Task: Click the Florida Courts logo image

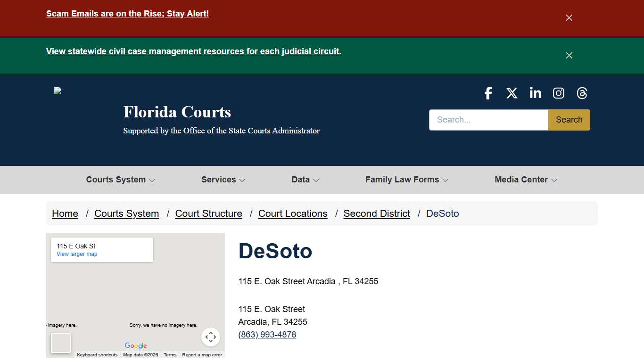Action: tap(57, 90)
